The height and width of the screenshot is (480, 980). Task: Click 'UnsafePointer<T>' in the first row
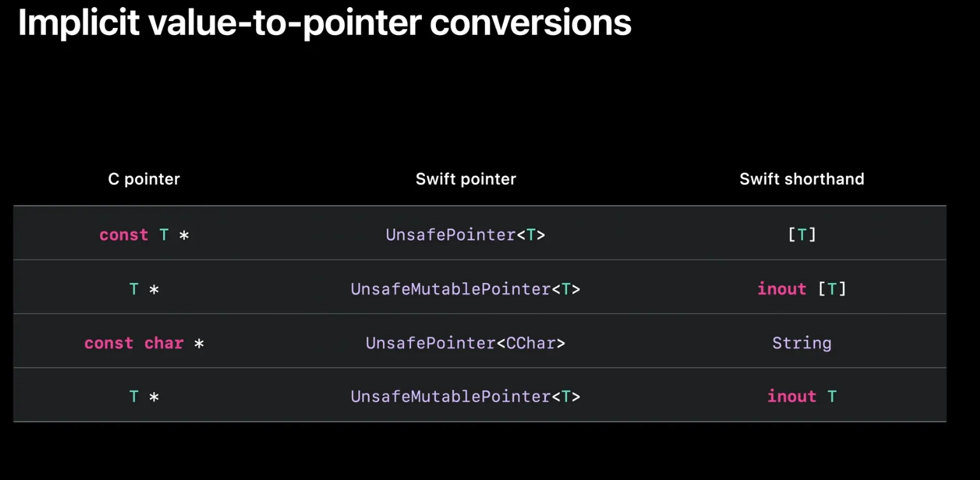(x=466, y=235)
